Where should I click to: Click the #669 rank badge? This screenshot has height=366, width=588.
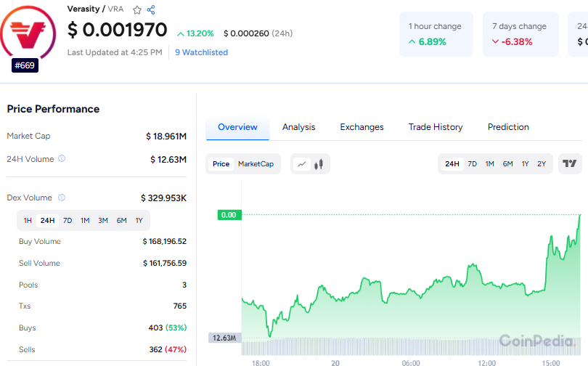coord(25,65)
